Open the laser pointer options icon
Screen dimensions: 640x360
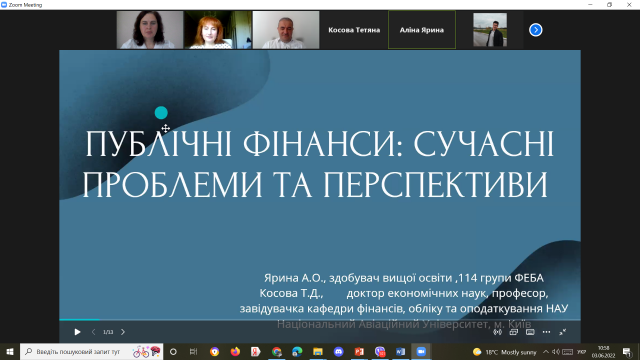click(497, 332)
